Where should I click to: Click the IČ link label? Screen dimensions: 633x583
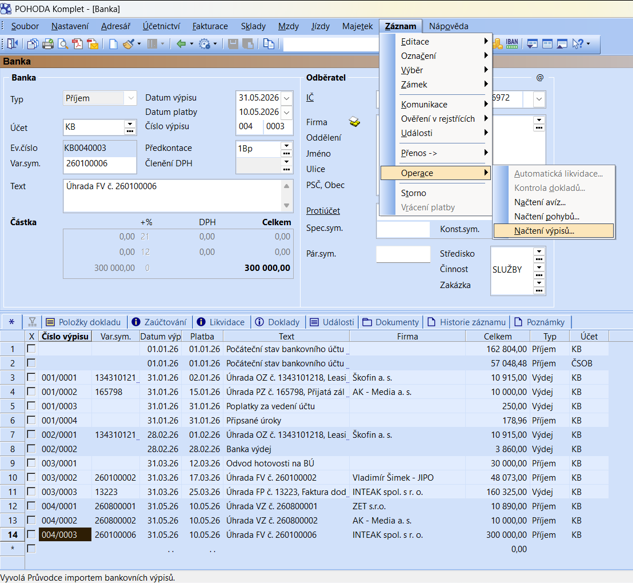point(310,98)
